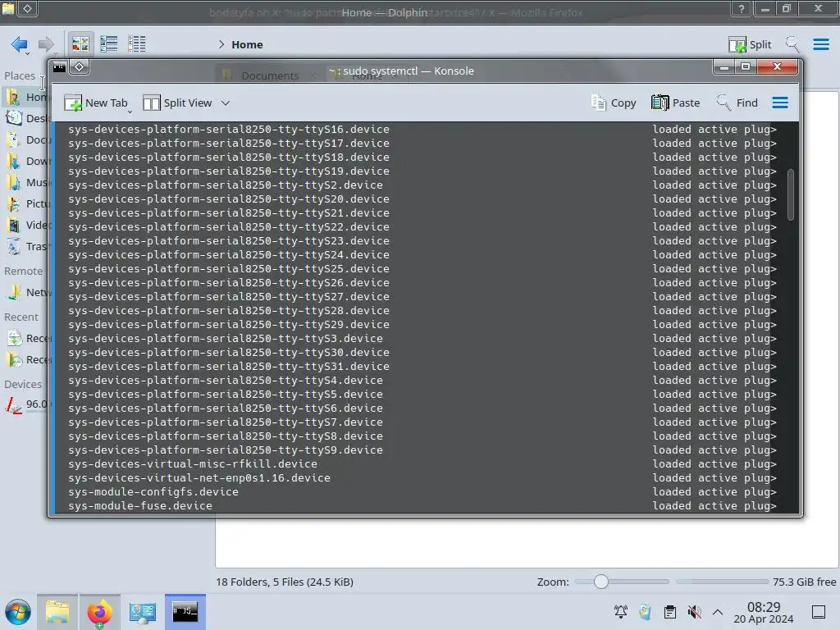Viewport: 840px width, 630px height.
Task: Select Music in Places panel
Action: click(x=27, y=183)
